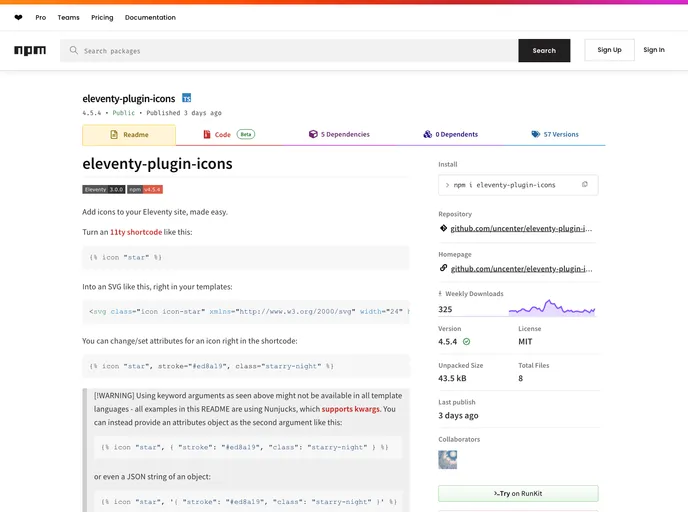Switch to the Code tab
Image resolution: width=688 pixels, height=512 pixels.
(229, 135)
